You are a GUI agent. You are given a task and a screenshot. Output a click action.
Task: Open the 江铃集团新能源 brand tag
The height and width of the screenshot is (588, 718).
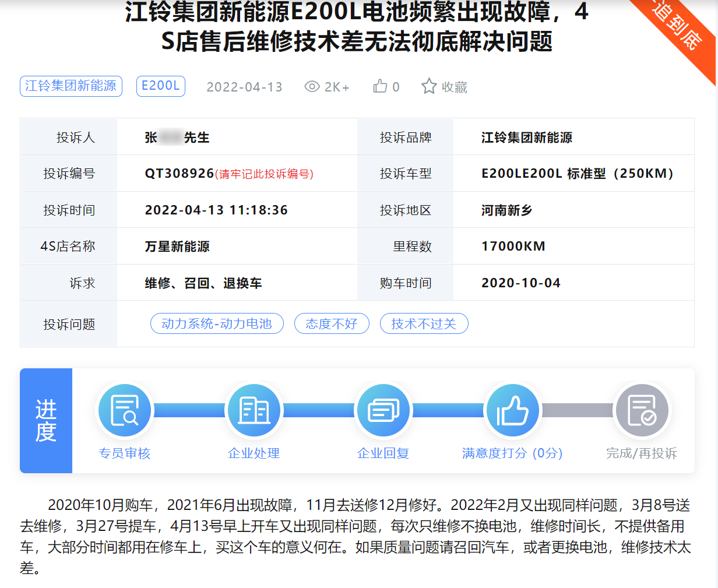coord(71,86)
